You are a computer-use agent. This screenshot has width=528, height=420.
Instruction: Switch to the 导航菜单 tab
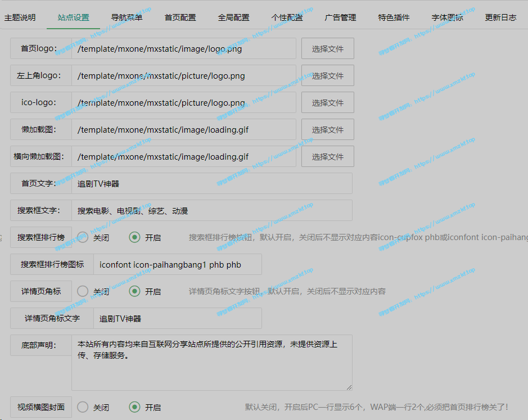tap(127, 17)
